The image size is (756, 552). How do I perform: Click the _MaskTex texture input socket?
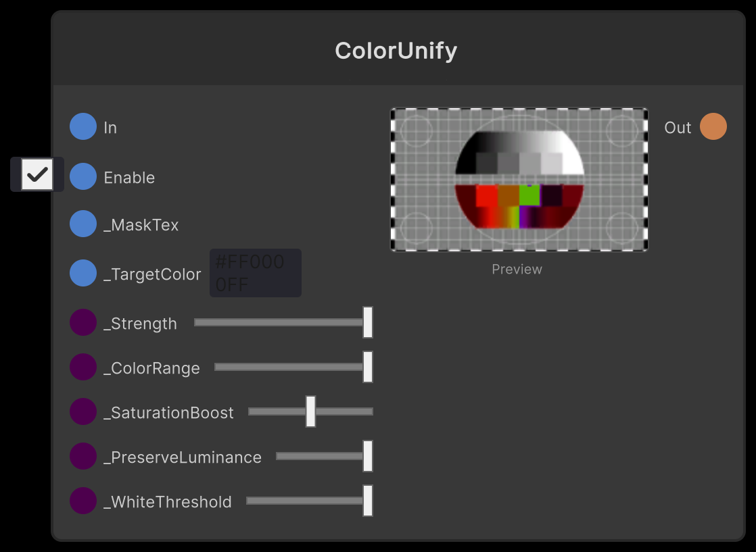[83, 224]
